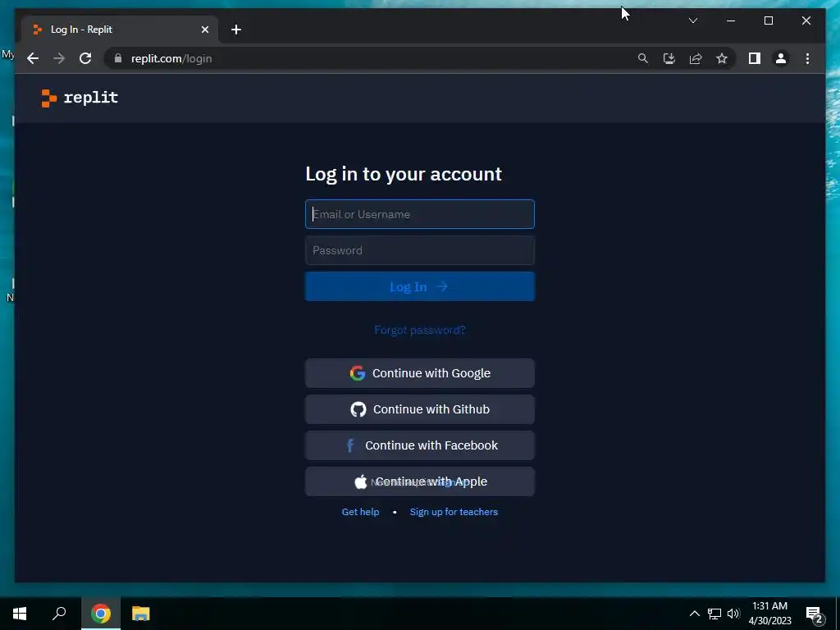Continue with Facebook sign-in

point(419,445)
